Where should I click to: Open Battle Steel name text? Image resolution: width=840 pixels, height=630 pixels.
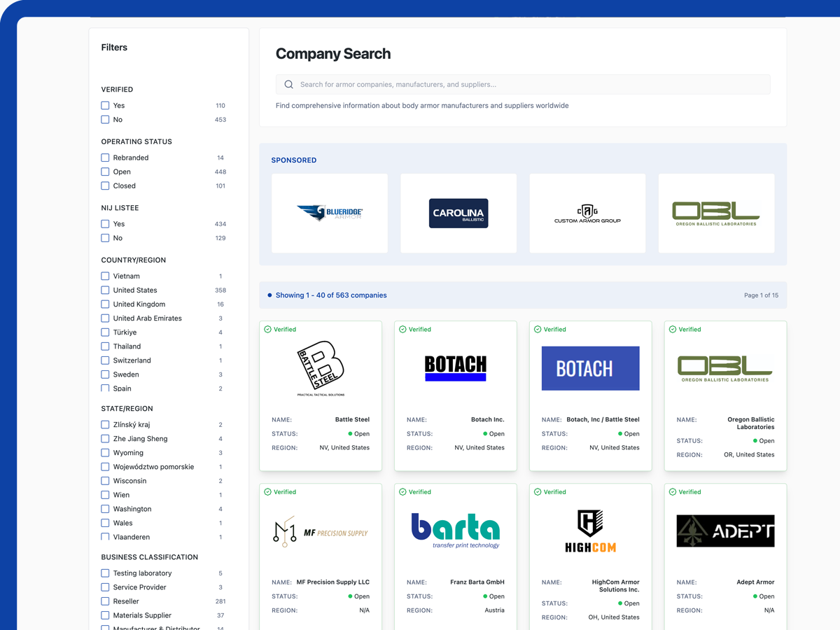352,419
